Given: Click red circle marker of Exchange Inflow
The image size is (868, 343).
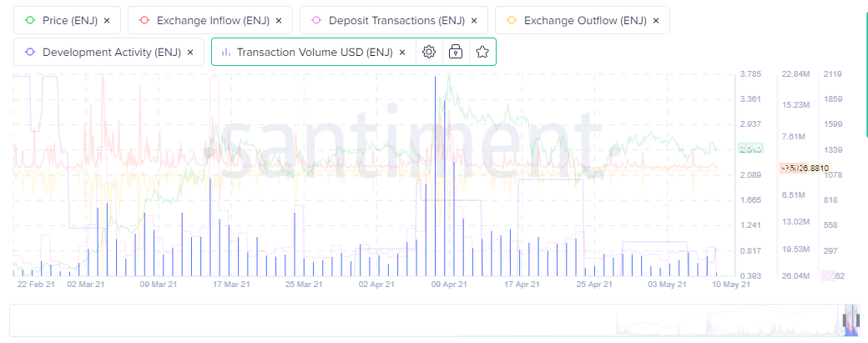Looking at the screenshot, I should click(x=145, y=21).
